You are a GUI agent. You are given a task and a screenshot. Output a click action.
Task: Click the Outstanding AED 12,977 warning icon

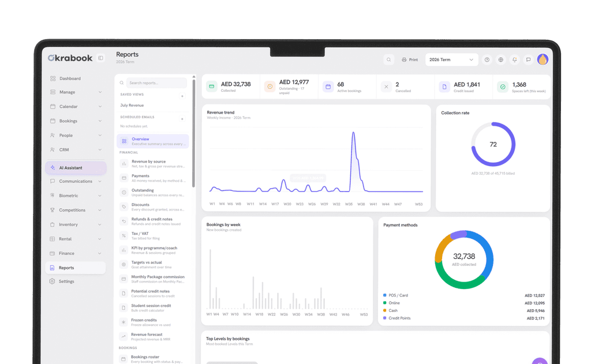(270, 87)
